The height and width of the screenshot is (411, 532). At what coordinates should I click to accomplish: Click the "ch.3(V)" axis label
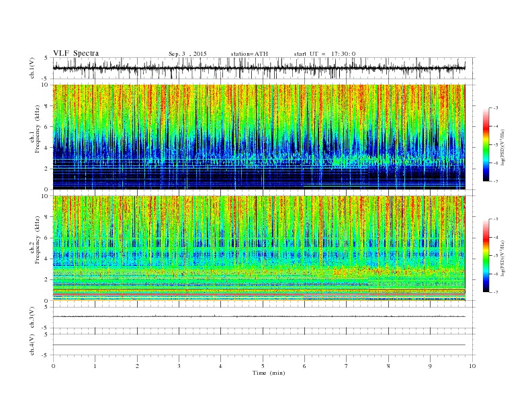(32, 317)
